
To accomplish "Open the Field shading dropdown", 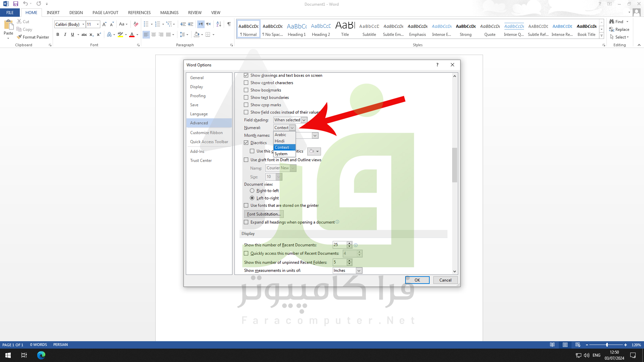I will click(304, 120).
